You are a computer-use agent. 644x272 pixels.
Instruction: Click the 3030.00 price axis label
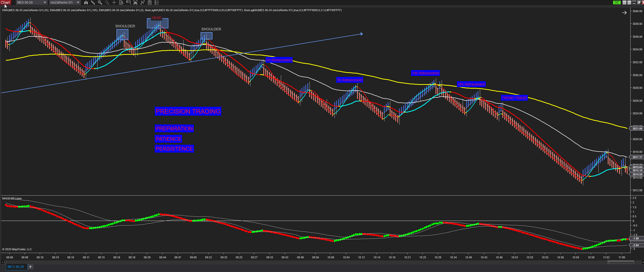point(637,75)
